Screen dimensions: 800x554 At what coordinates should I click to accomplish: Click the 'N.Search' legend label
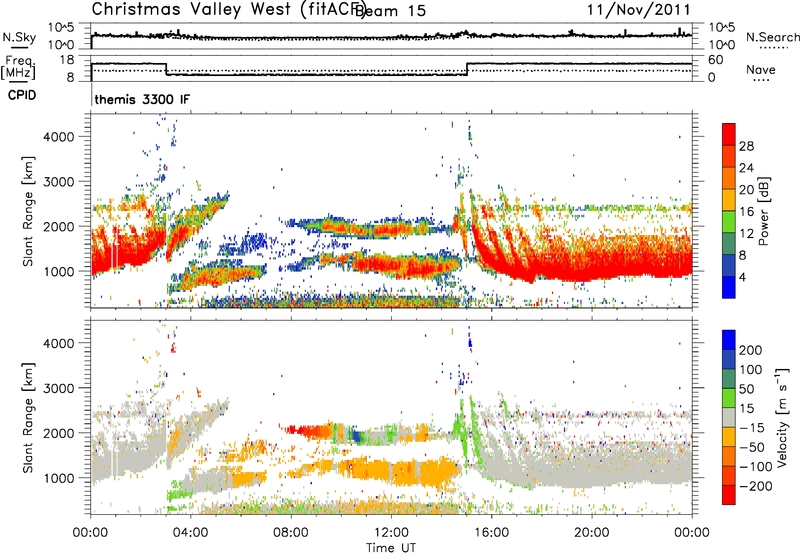coord(772,37)
